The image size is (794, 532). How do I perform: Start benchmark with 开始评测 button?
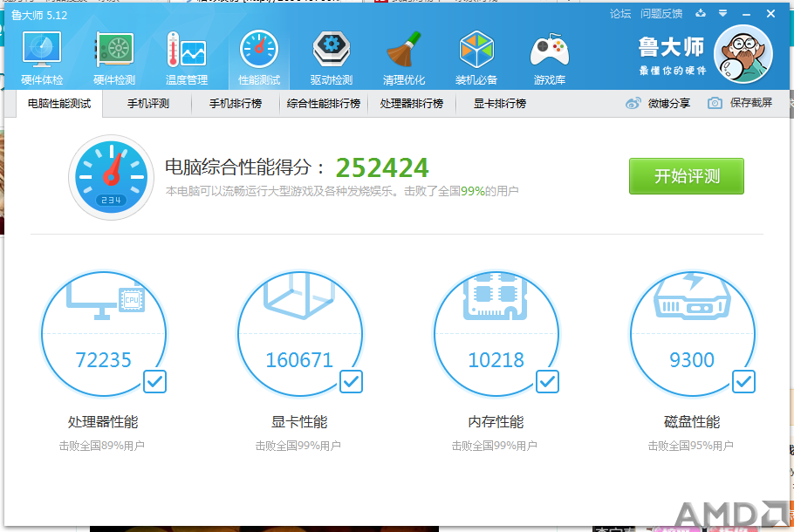pos(687,176)
